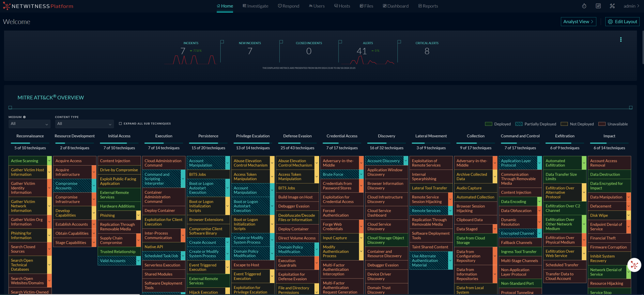Click the Not Deployed legend swatch
Viewport: 644px width, 295px height.
(564, 124)
